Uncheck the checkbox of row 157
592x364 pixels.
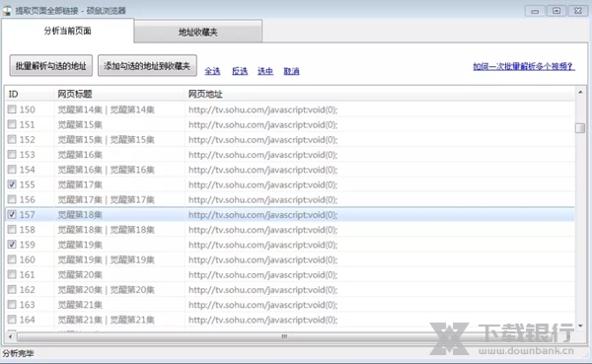coord(12,214)
